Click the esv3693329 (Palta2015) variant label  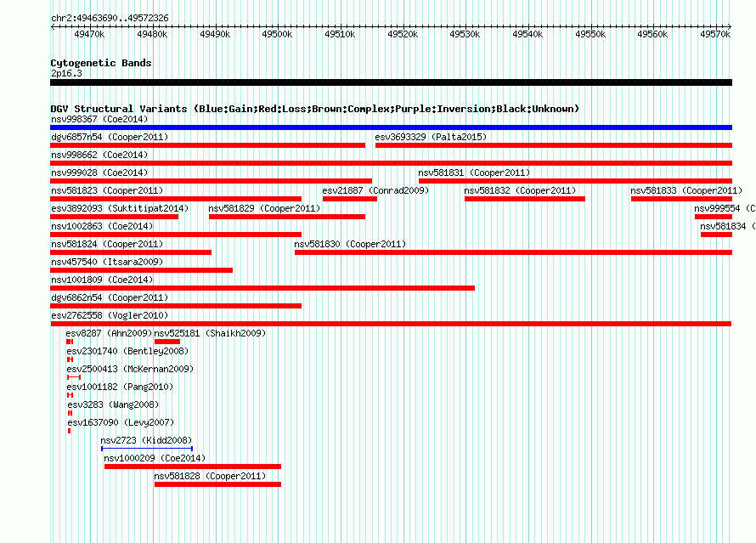point(431,137)
